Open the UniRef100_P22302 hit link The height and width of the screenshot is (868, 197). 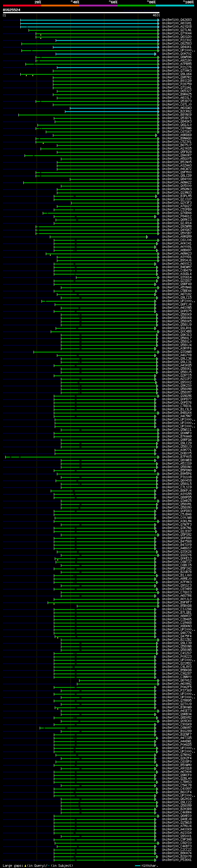click(x=177, y=40)
